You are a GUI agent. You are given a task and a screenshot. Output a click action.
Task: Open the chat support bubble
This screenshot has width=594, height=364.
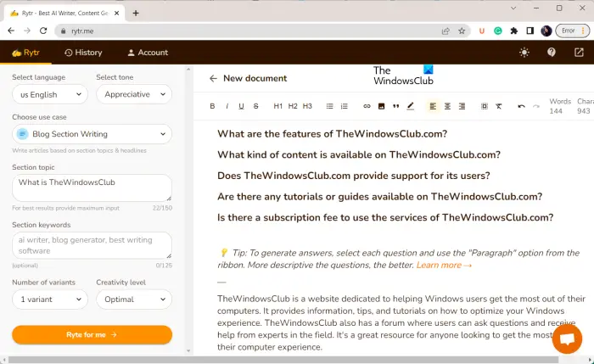pos(567,339)
